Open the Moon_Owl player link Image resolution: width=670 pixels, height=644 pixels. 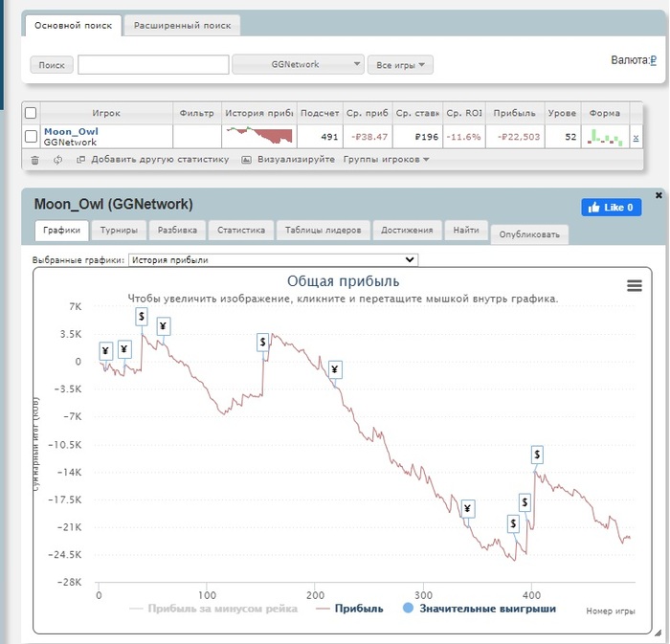pos(71,131)
